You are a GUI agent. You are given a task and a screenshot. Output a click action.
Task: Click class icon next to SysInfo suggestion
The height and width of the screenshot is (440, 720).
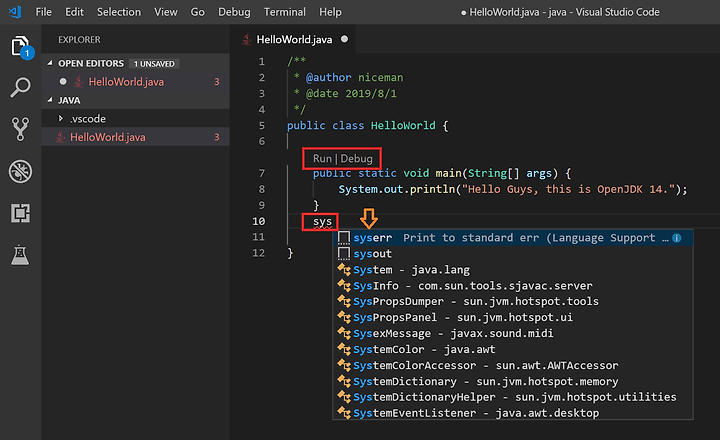click(x=344, y=286)
